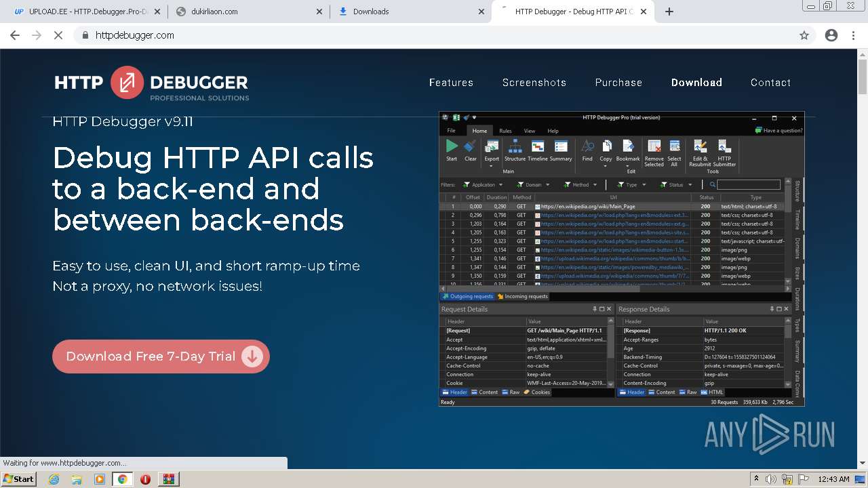Stop loading the page
Viewport: 868px width, 488px height.
(x=58, y=35)
